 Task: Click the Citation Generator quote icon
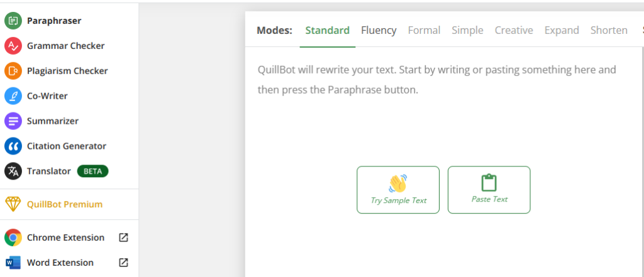click(13, 146)
